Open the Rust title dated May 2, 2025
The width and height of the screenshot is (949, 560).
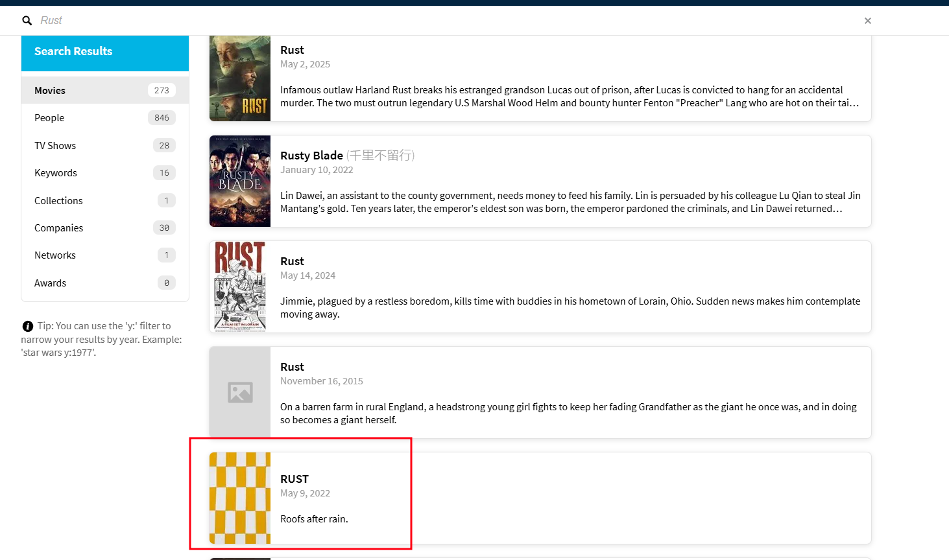pos(292,50)
